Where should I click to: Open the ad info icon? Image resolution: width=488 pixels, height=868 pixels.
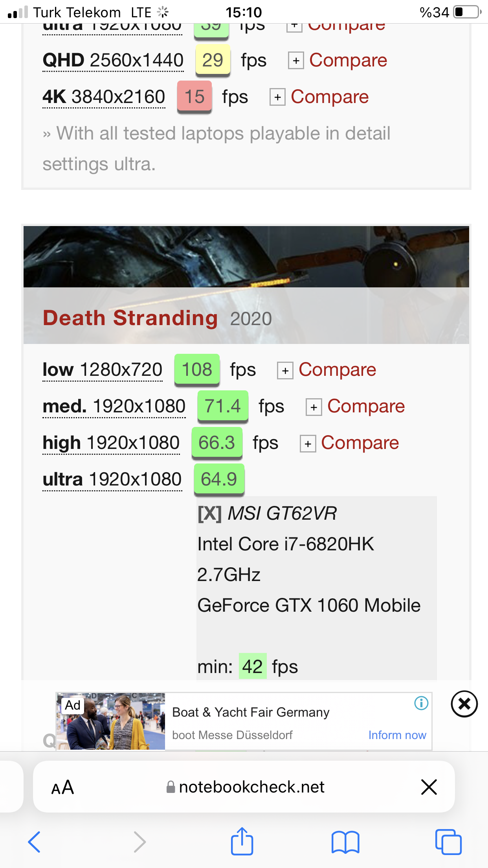[x=421, y=703]
